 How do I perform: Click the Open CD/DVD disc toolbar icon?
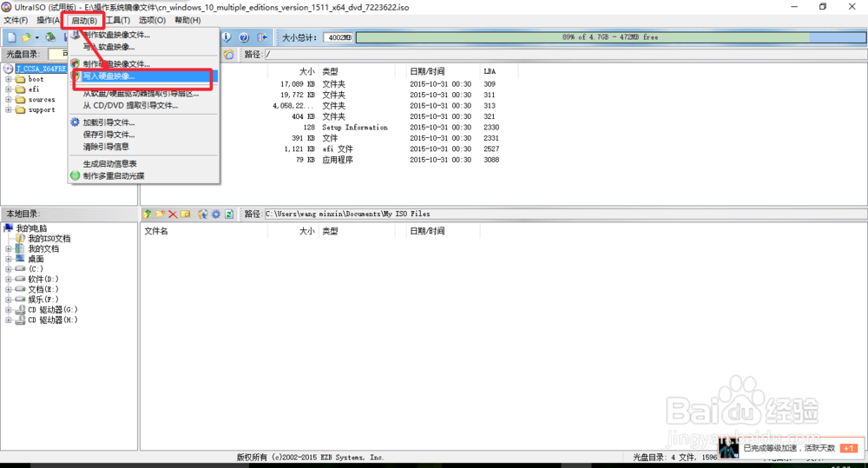coord(50,37)
